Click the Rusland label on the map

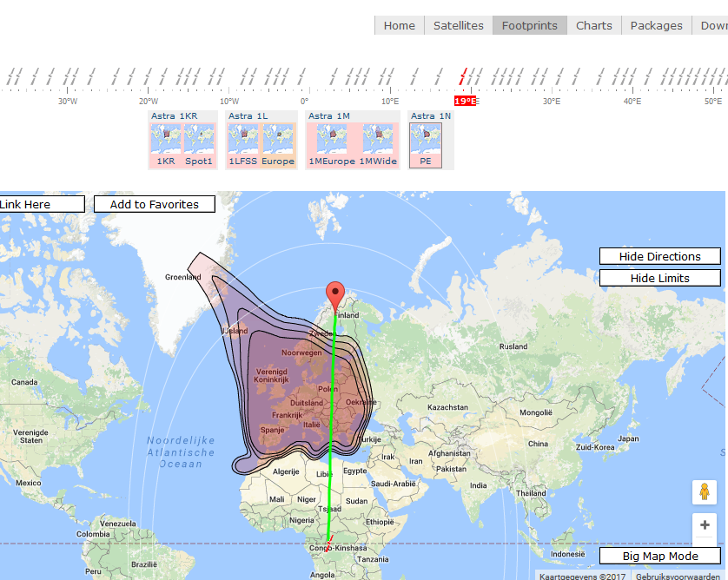pos(513,346)
